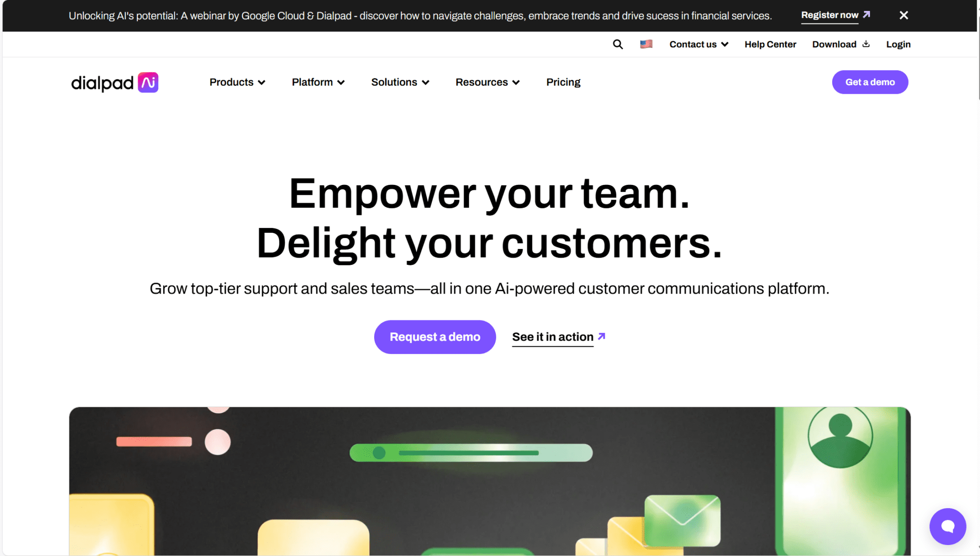Click the US flag language icon

click(646, 44)
